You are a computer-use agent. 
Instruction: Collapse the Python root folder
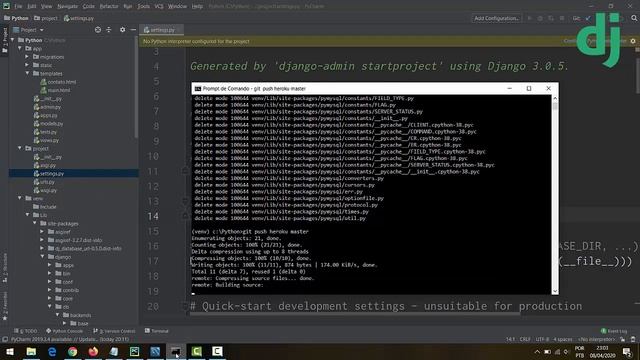point(13,40)
